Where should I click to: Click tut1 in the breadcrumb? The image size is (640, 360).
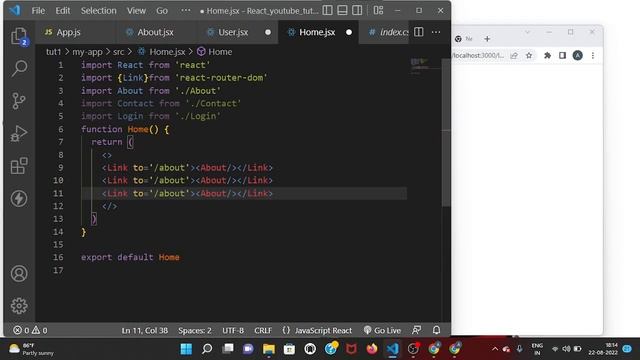[x=53, y=52]
